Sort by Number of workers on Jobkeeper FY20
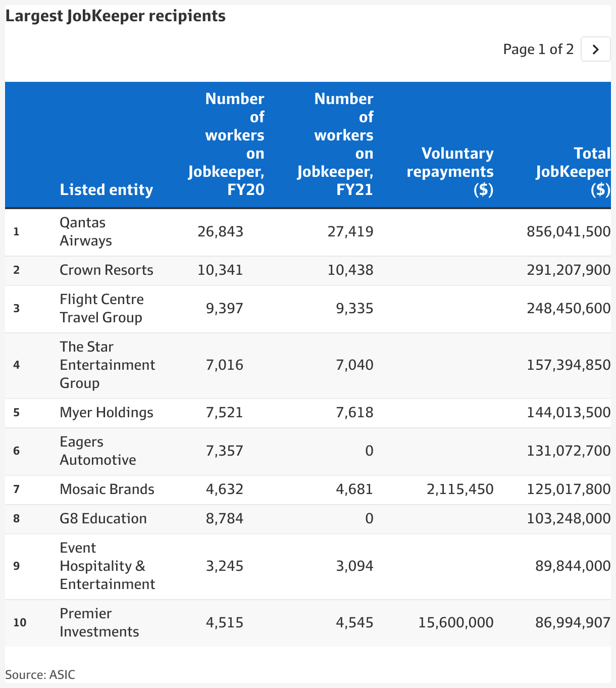The height and width of the screenshot is (688, 616). click(x=226, y=144)
